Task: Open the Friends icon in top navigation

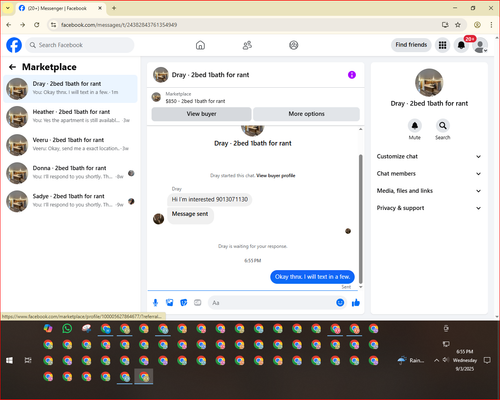Action: pyautogui.click(x=247, y=45)
